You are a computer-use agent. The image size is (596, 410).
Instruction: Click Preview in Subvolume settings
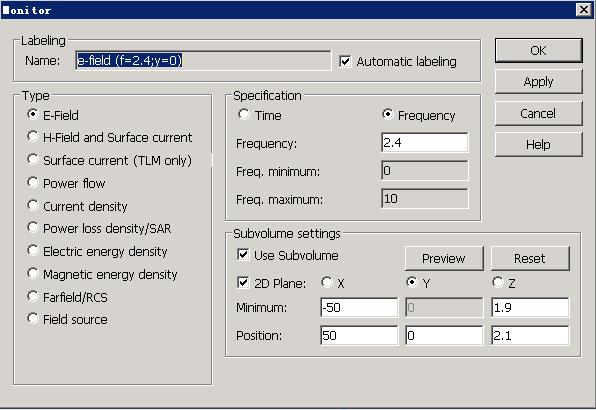click(444, 258)
